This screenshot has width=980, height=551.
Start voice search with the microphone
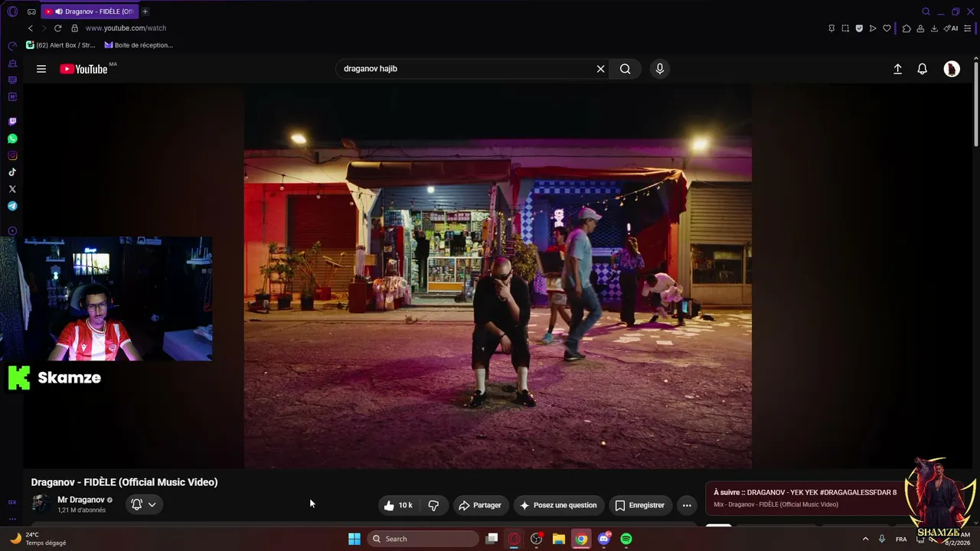[660, 69]
